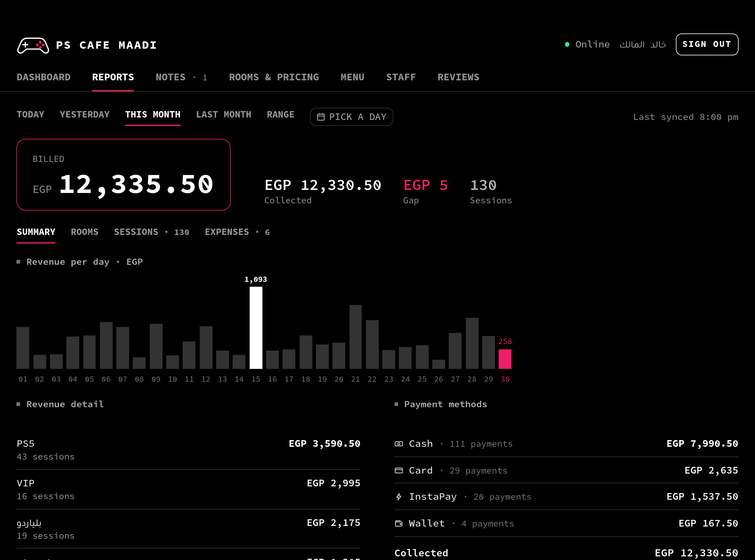This screenshot has width=755, height=560.
Task: Open the Staff tab
Action: (x=401, y=77)
